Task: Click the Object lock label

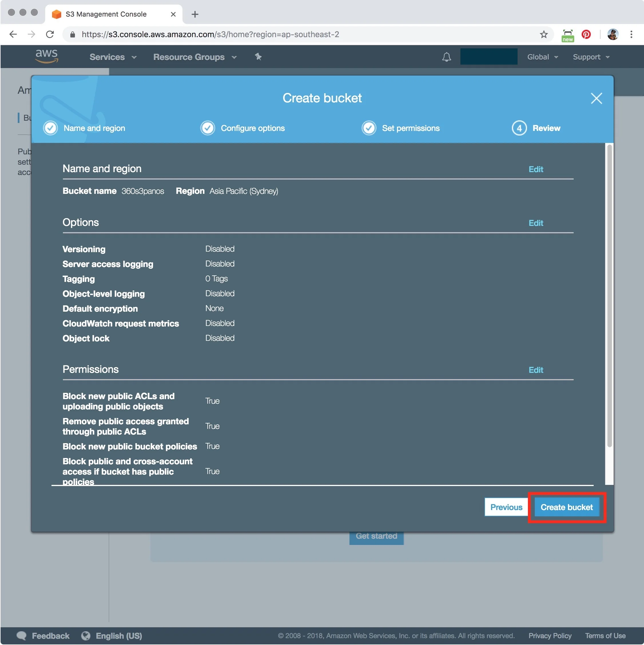Action: pyautogui.click(x=86, y=338)
